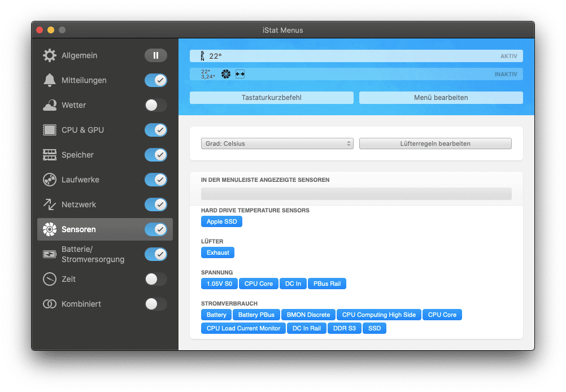Click the Tastaturkurzbefehl button
566x392 pixels.
tap(271, 98)
